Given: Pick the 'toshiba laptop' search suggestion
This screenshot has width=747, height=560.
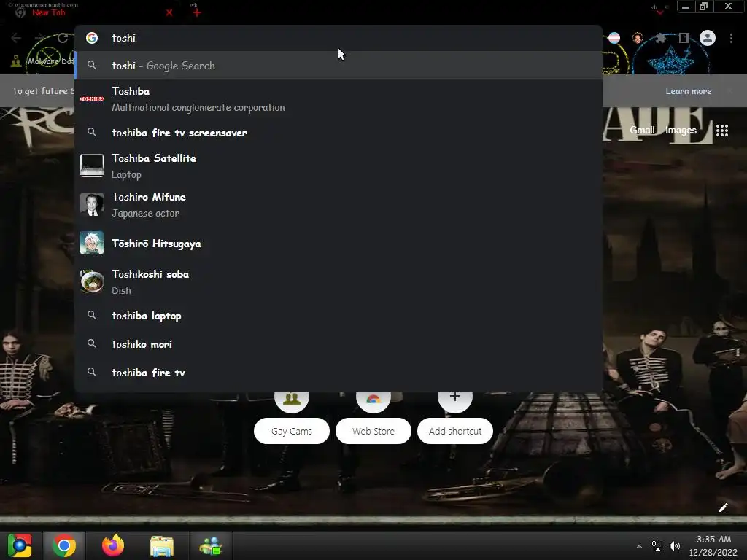Looking at the screenshot, I should coord(338,316).
